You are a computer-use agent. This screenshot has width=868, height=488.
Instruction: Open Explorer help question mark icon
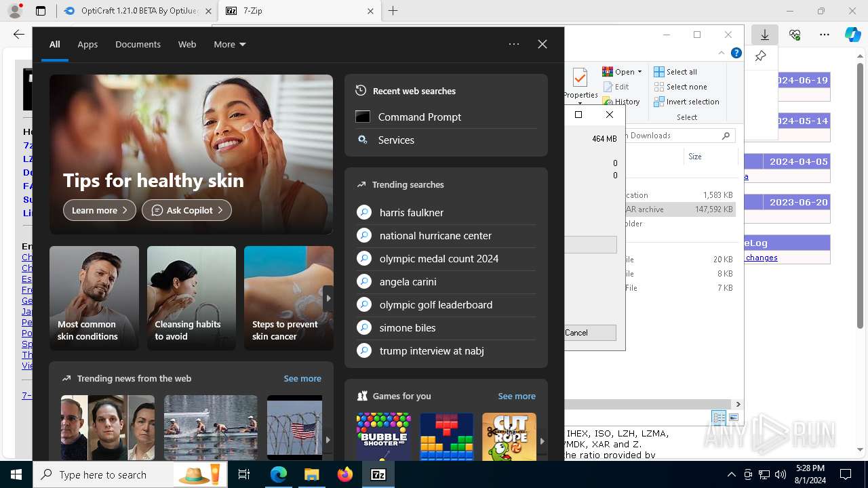point(736,53)
